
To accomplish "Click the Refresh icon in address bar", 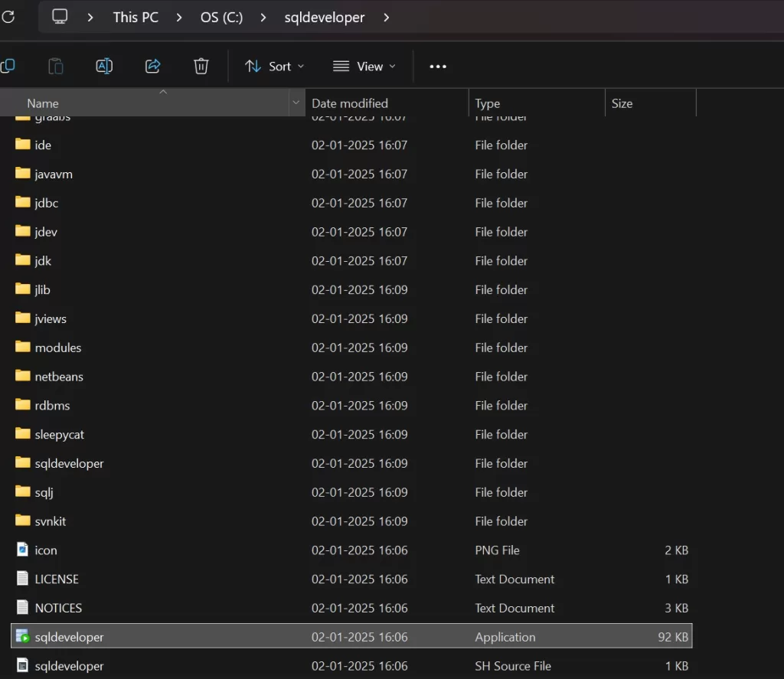I will [8, 17].
